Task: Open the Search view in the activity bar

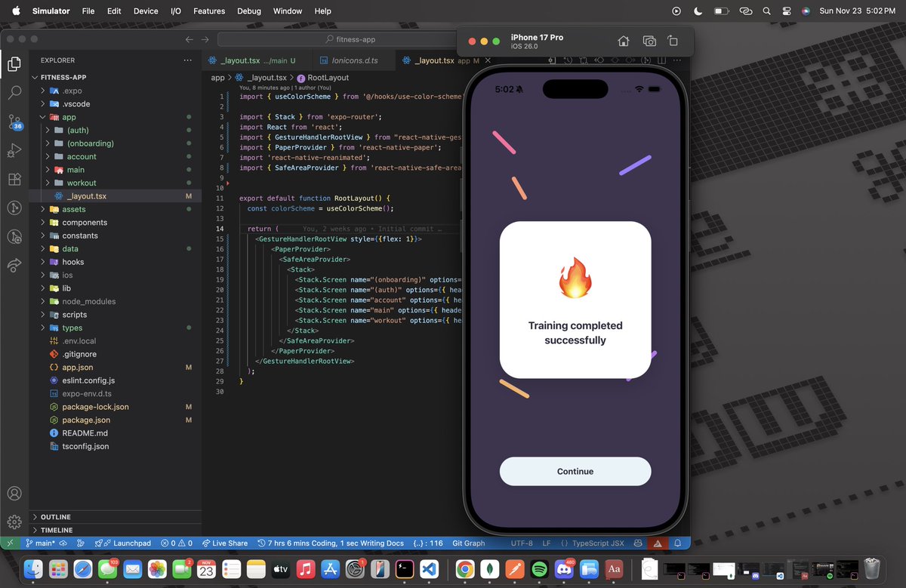Action: [14, 93]
